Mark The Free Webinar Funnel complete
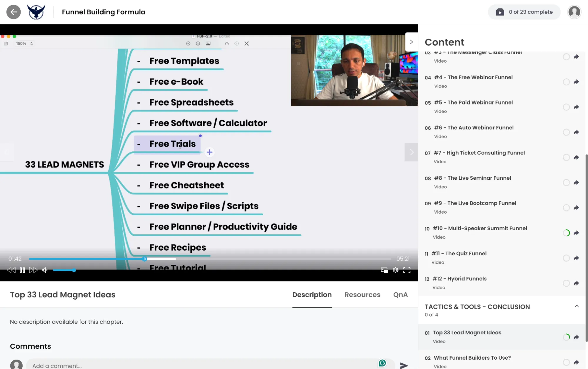 point(566,82)
